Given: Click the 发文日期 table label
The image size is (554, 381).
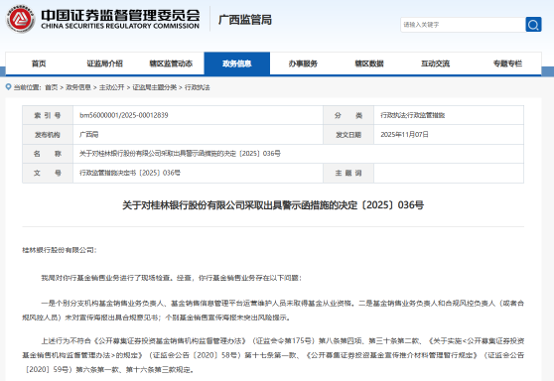Looking at the screenshot, I should pyautogui.click(x=348, y=135).
